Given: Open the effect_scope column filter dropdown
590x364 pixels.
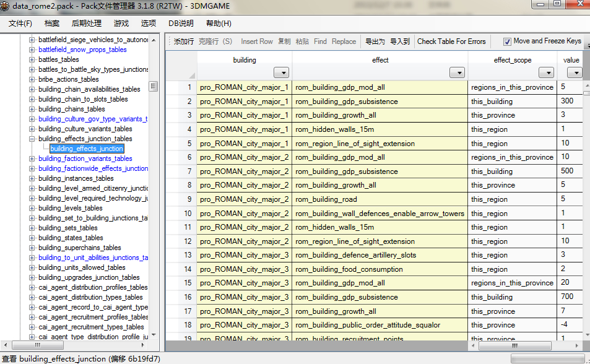Looking at the screenshot, I should [x=546, y=72].
